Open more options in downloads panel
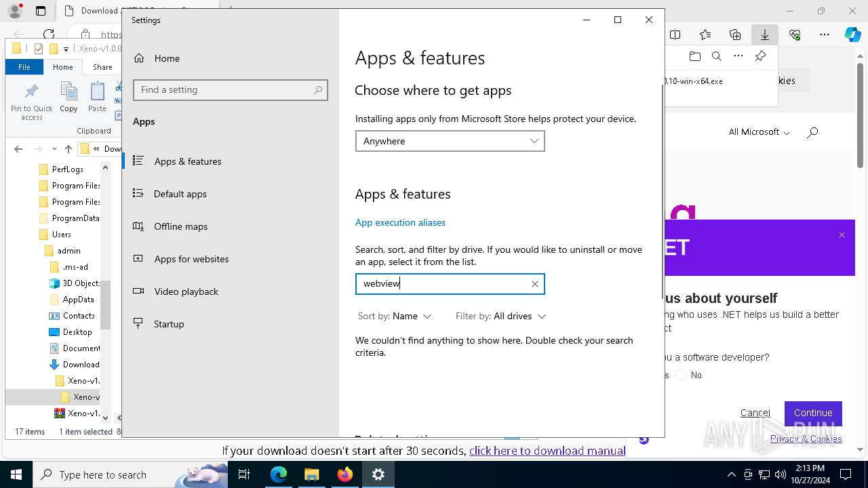The height and width of the screenshot is (488, 868). tap(738, 56)
